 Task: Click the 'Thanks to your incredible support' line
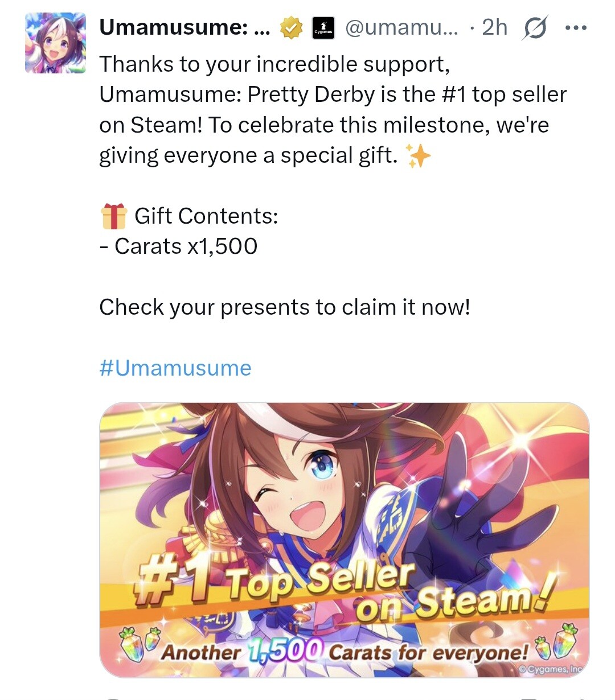point(274,64)
